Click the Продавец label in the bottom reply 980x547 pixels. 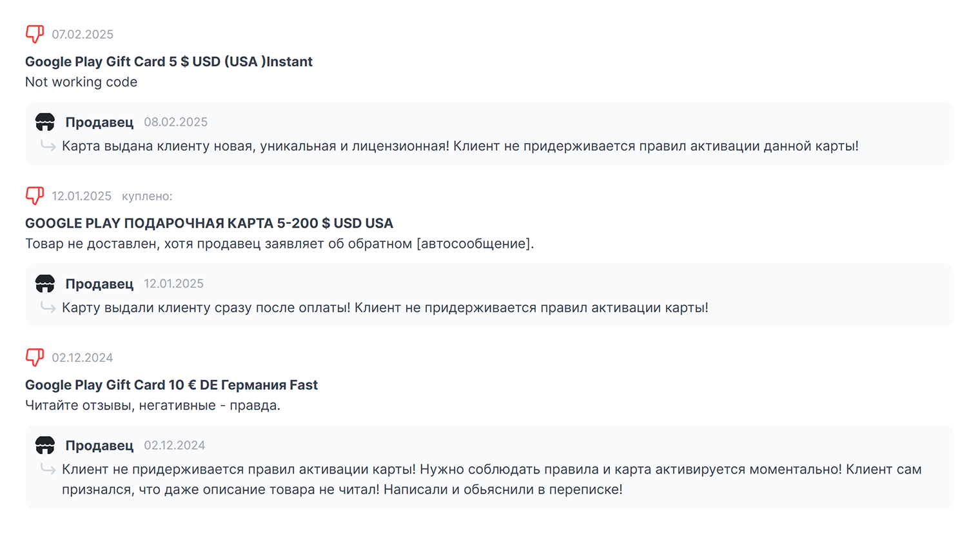[100, 445]
